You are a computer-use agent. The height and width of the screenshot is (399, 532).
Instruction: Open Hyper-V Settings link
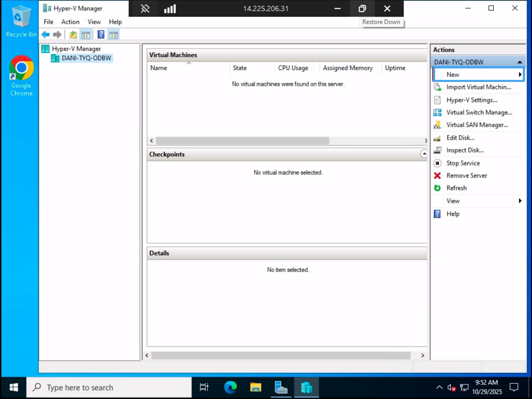pos(471,100)
